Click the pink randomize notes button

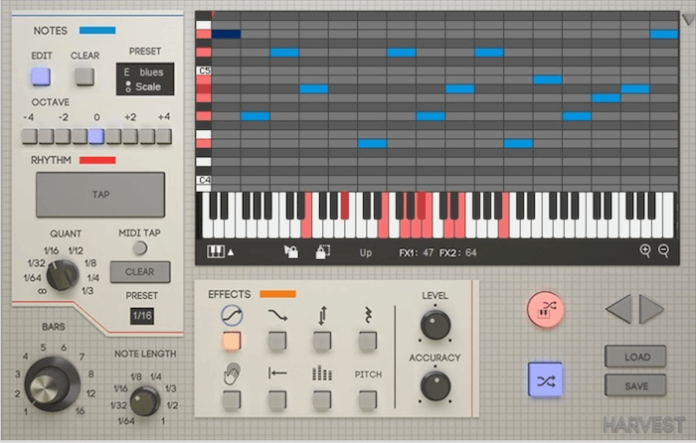coord(545,309)
